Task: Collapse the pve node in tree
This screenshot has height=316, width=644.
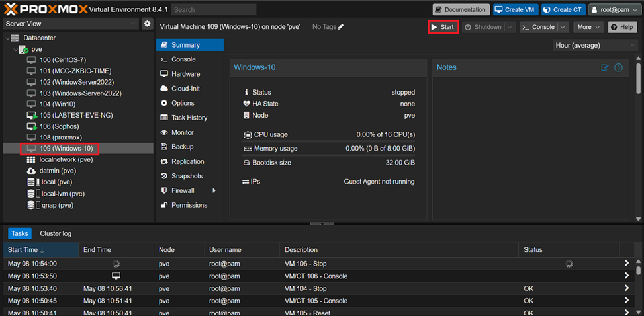Action: click(x=16, y=50)
